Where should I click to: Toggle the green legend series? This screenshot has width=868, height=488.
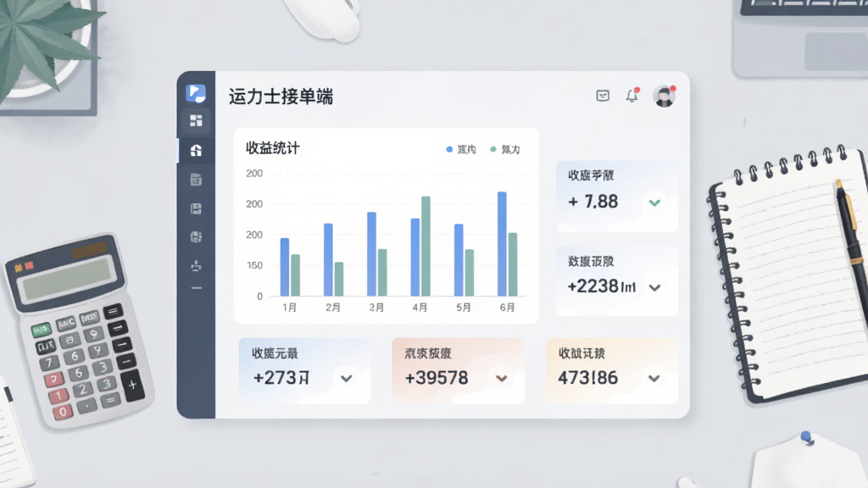(505, 149)
